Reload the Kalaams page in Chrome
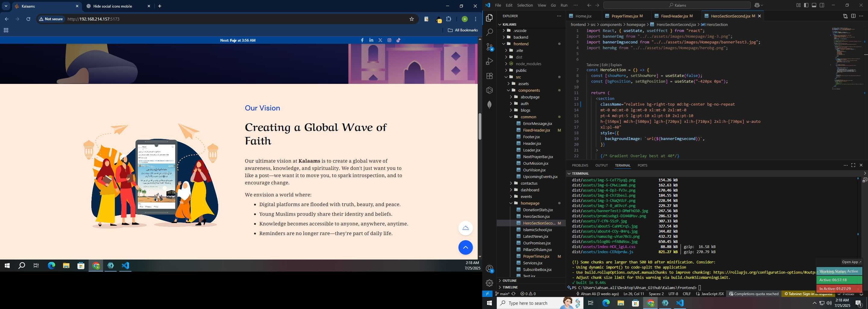The image size is (868, 309). (x=28, y=19)
